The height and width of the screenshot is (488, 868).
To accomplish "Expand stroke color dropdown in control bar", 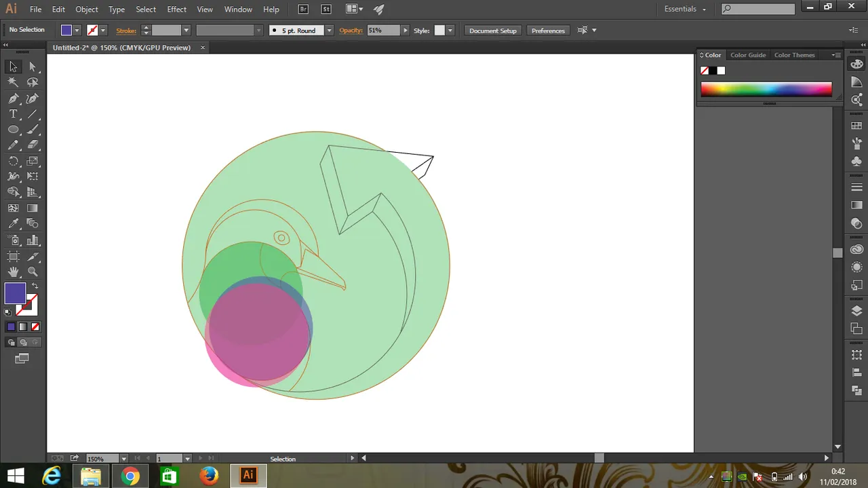I will pyautogui.click(x=103, y=31).
